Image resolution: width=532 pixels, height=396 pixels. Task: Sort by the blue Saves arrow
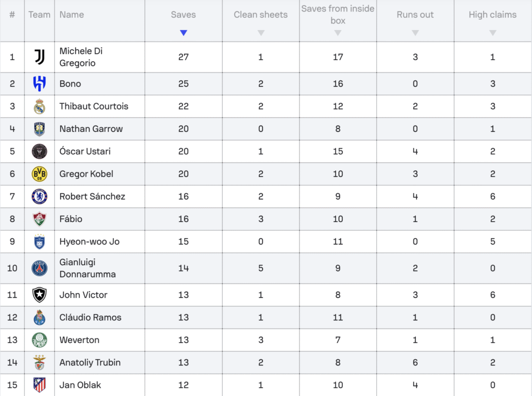point(183,33)
